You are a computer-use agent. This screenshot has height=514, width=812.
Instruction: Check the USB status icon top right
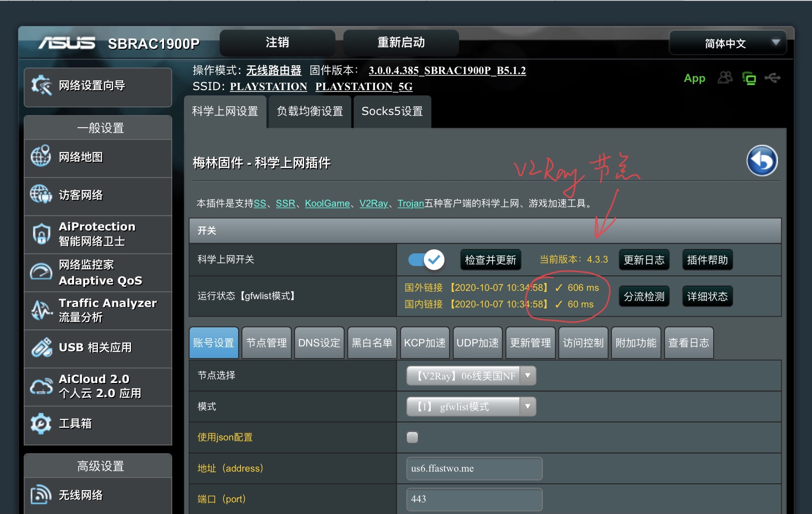click(773, 78)
